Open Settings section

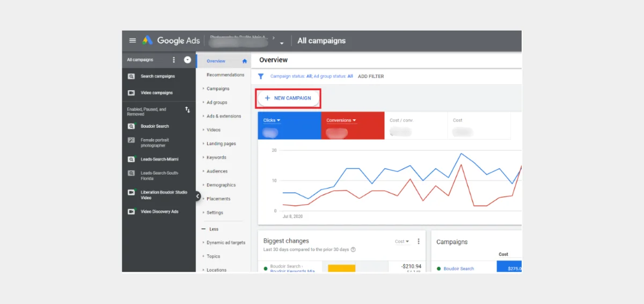pyautogui.click(x=215, y=213)
